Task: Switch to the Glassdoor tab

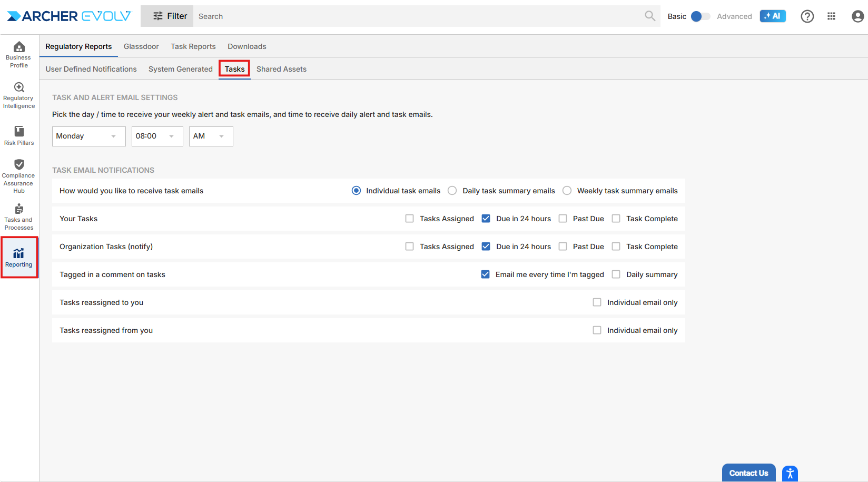Action: tap(141, 46)
